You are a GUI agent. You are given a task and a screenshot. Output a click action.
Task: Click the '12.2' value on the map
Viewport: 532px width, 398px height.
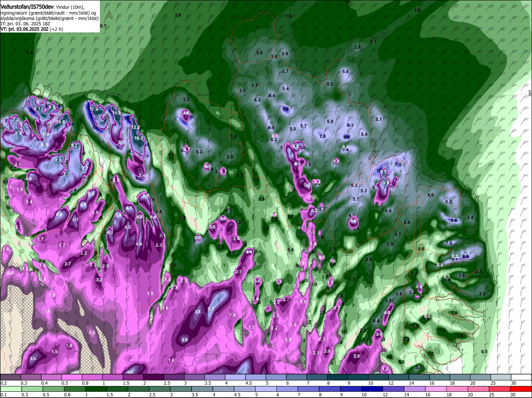pos(136,128)
